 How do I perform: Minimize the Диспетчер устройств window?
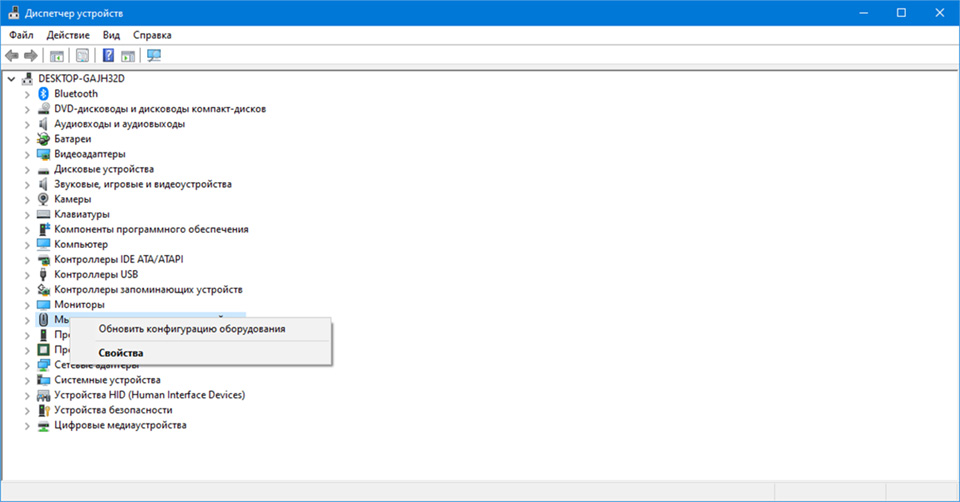(x=863, y=13)
